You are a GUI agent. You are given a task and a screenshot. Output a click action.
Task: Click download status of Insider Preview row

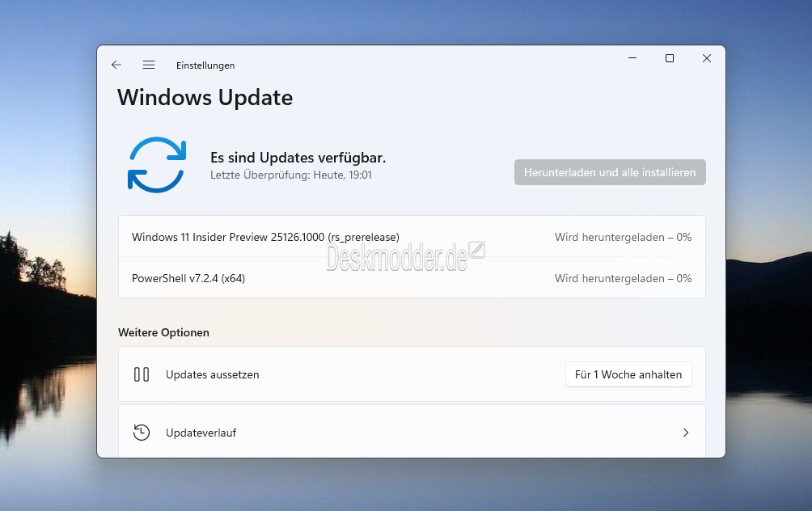click(623, 237)
